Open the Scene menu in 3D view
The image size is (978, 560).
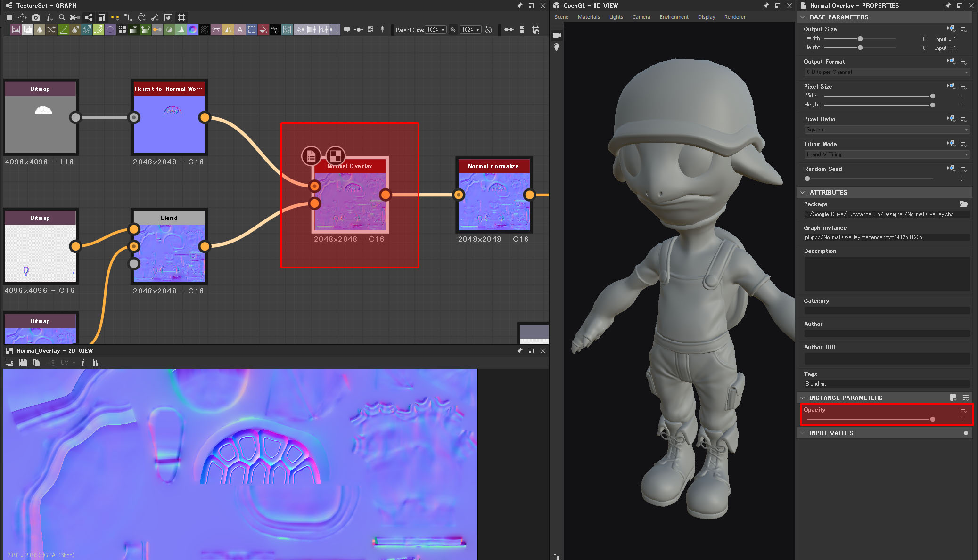[561, 17]
